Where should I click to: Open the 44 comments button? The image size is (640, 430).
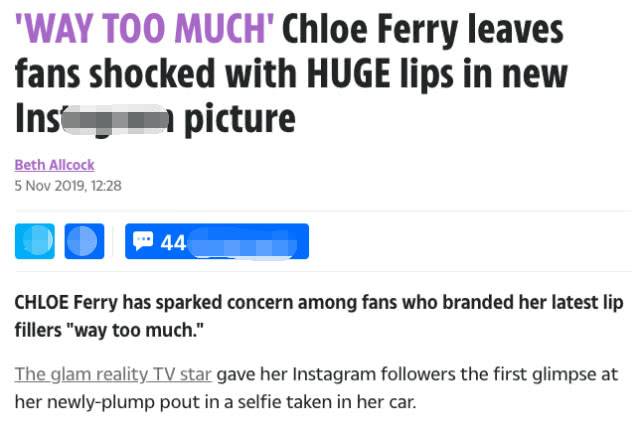point(216,241)
